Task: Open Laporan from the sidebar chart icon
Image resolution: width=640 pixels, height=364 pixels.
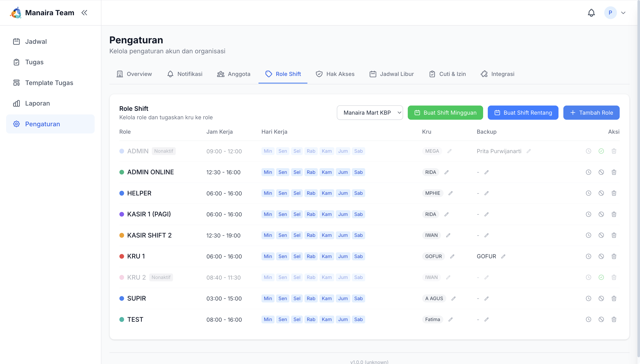Action: [16, 103]
